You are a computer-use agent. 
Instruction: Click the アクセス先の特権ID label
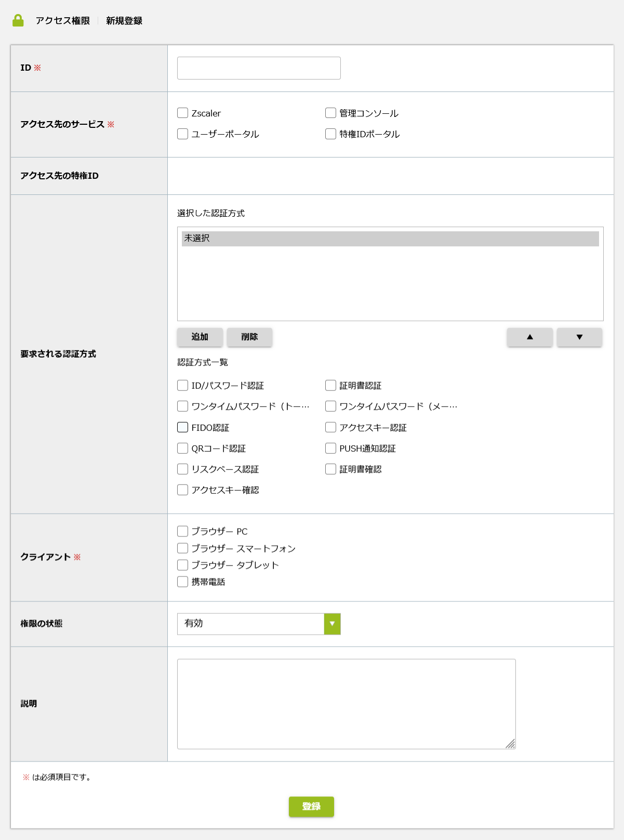coord(60,176)
